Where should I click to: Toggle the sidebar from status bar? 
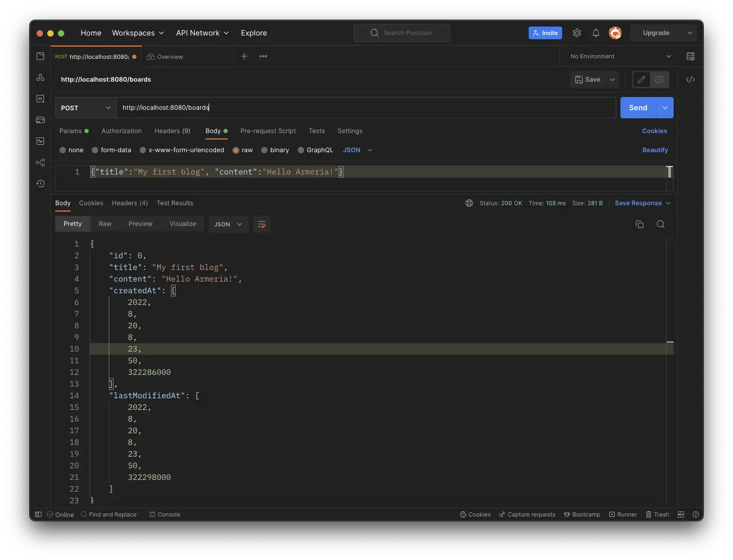[38, 514]
